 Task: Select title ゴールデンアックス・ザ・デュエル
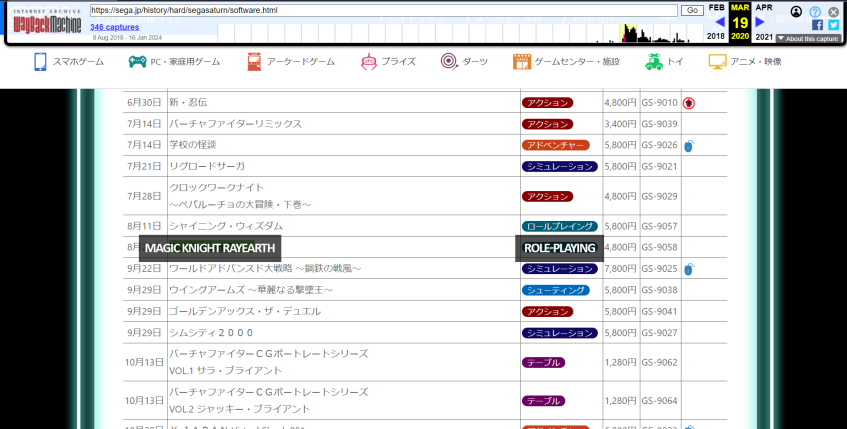point(245,311)
